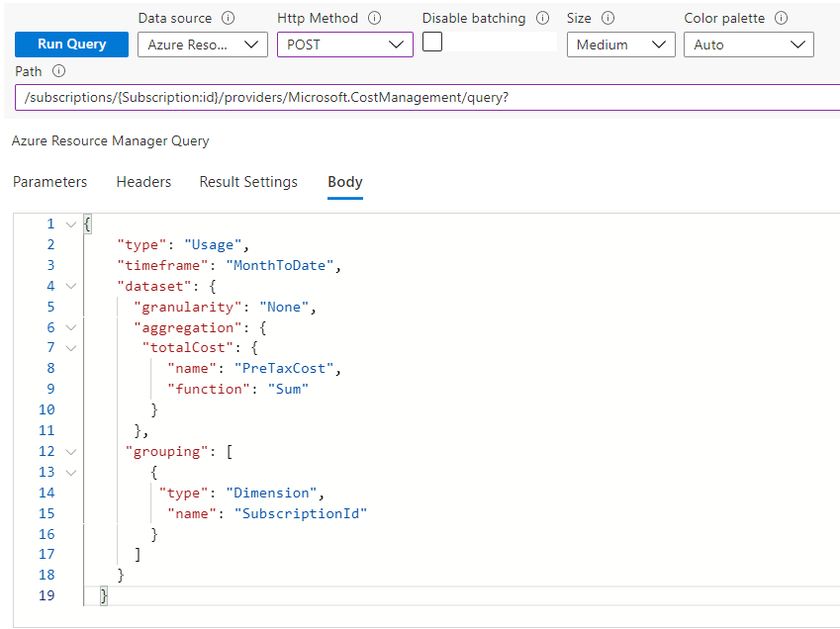Click the Http Method info icon

click(374, 18)
